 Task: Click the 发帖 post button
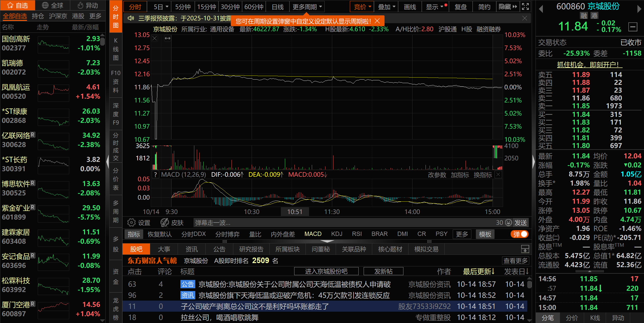(383, 271)
